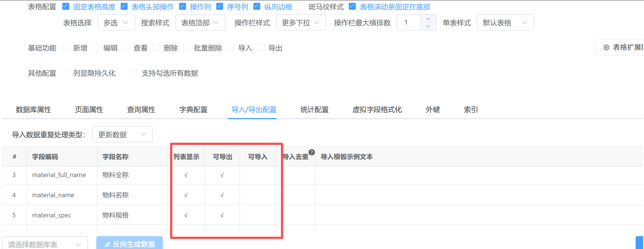The height and width of the screenshot is (249, 644).
Task: Enable 支持勾选所有数据 option
Action: [134, 73]
